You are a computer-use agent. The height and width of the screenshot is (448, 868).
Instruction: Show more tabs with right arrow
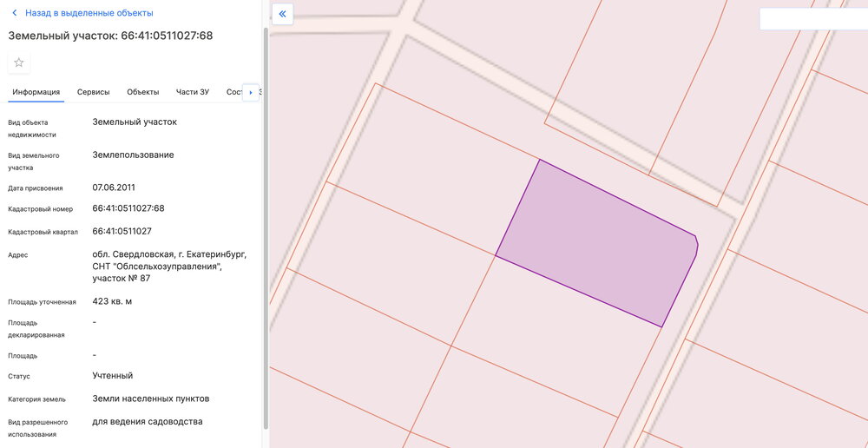pyautogui.click(x=251, y=93)
